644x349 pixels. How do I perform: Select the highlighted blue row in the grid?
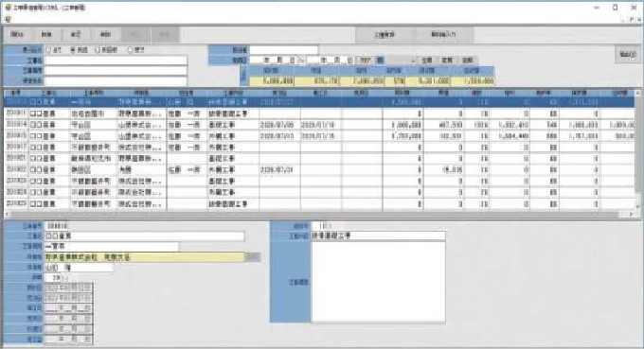coord(319,102)
